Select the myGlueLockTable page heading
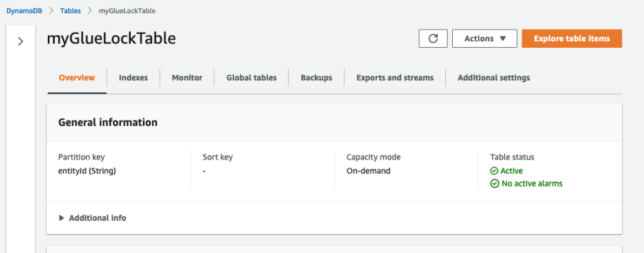 (x=111, y=38)
